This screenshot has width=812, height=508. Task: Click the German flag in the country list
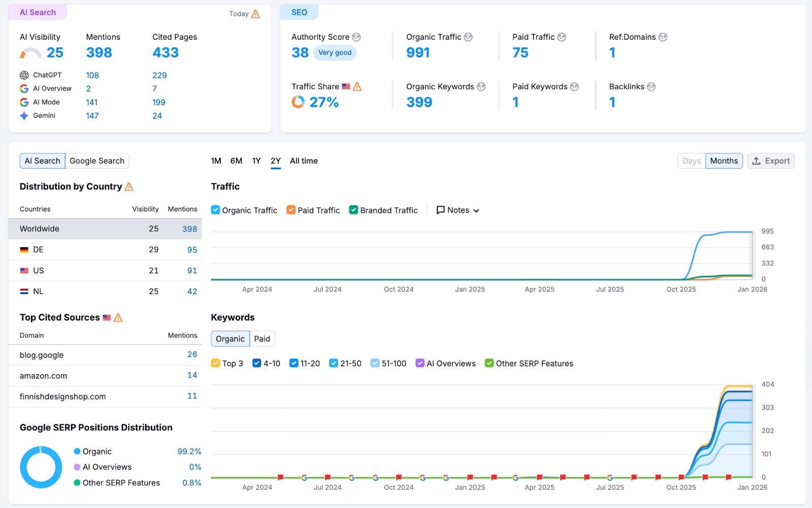click(24, 249)
